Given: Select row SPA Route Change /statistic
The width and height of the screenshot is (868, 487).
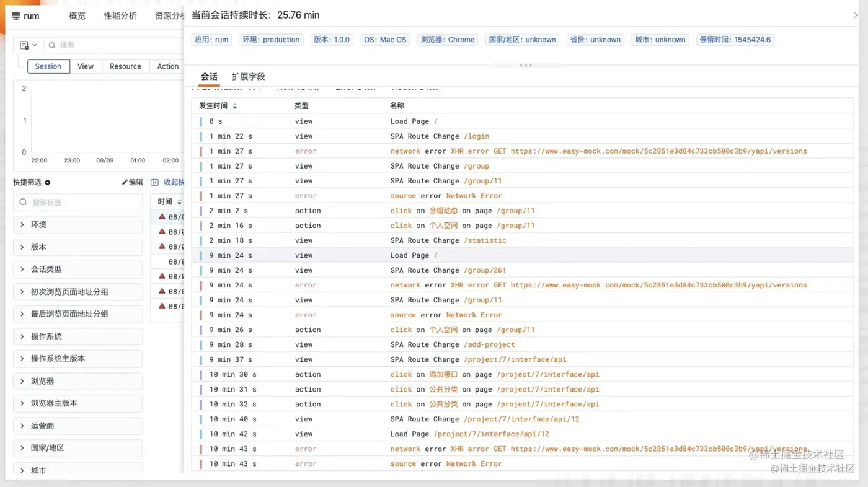Looking at the screenshot, I should pyautogui.click(x=522, y=240).
